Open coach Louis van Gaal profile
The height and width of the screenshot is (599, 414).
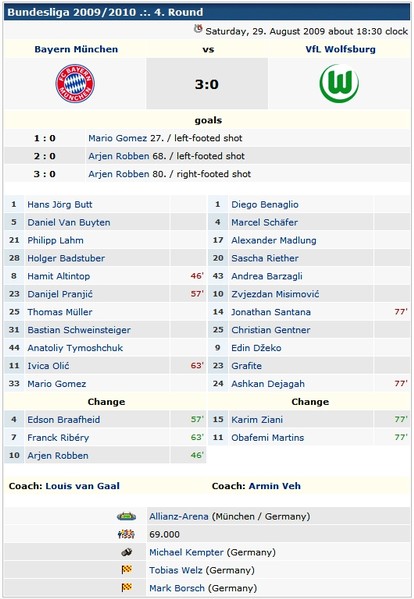coord(82,486)
